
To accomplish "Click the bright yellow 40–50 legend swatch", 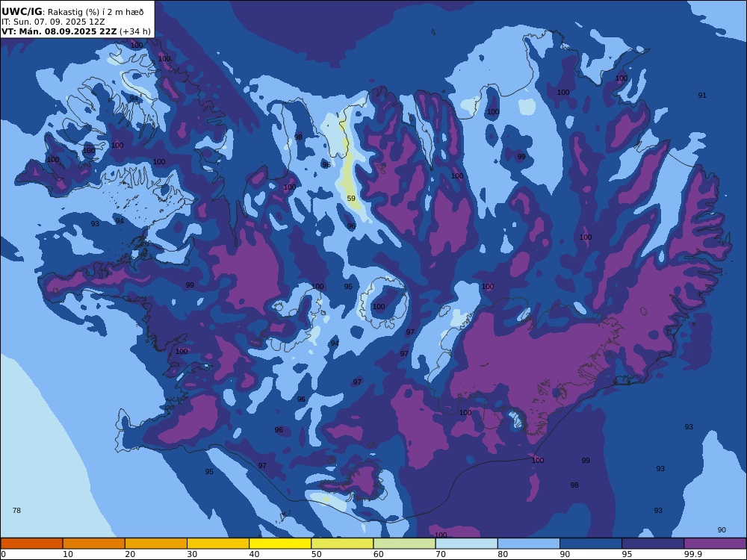I will pos(280,544).
